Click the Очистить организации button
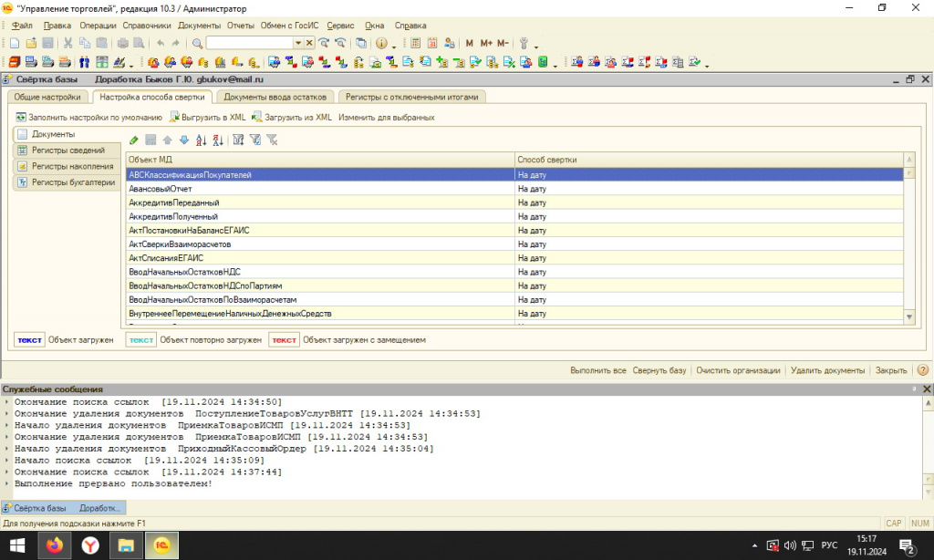Screen dimensions: 934x560 click(x=738, y=370)
